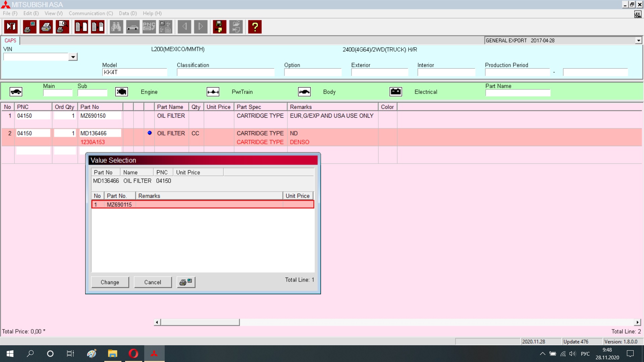This screenshot has height=362, width=644.
Task: Click the print preview magnifier icon
Action: [x=62, y=27]
